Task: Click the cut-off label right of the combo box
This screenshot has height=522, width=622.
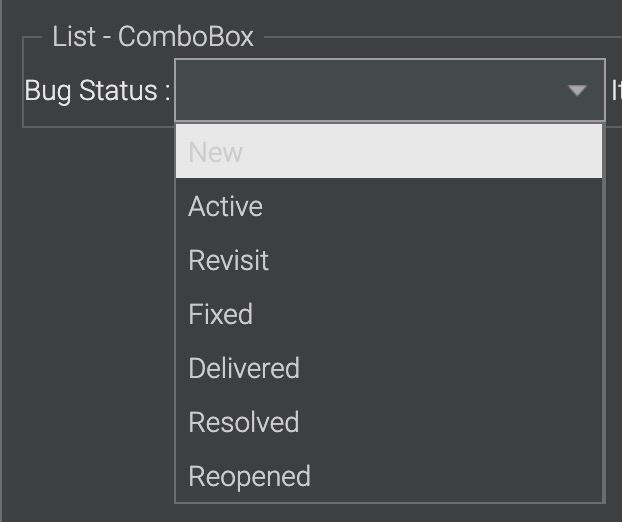Action: 616,91
